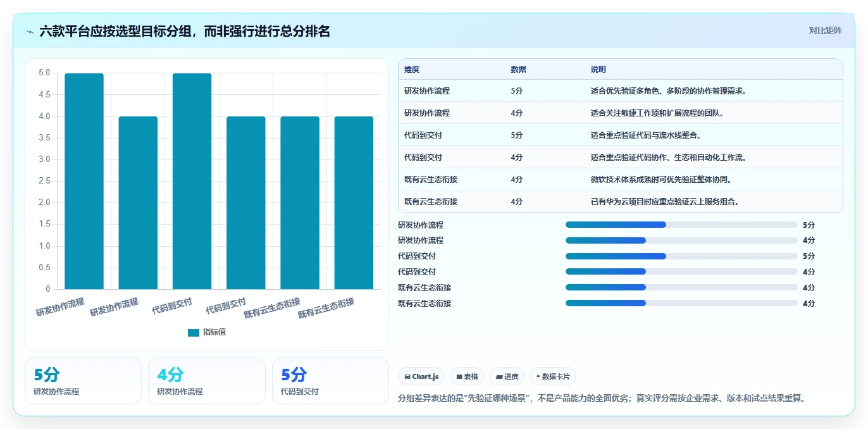Screen dimensions: 868x429
Task: Click 既有云生态衔接 cell in 华为云 row
Action: pyautogui.click(x=431, y=202)
